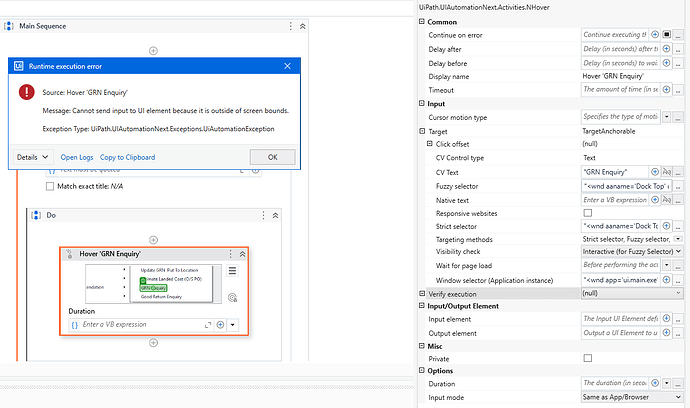Screen dimensions: 690x408
Task: Expand the Verify execution property
Action: tap(422, 293)
